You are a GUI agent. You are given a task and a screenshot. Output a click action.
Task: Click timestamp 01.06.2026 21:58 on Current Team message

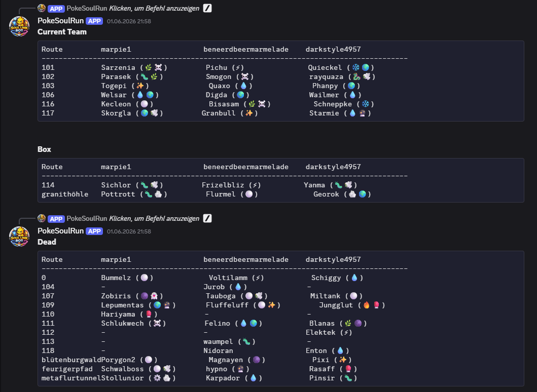tap(129, 22)
